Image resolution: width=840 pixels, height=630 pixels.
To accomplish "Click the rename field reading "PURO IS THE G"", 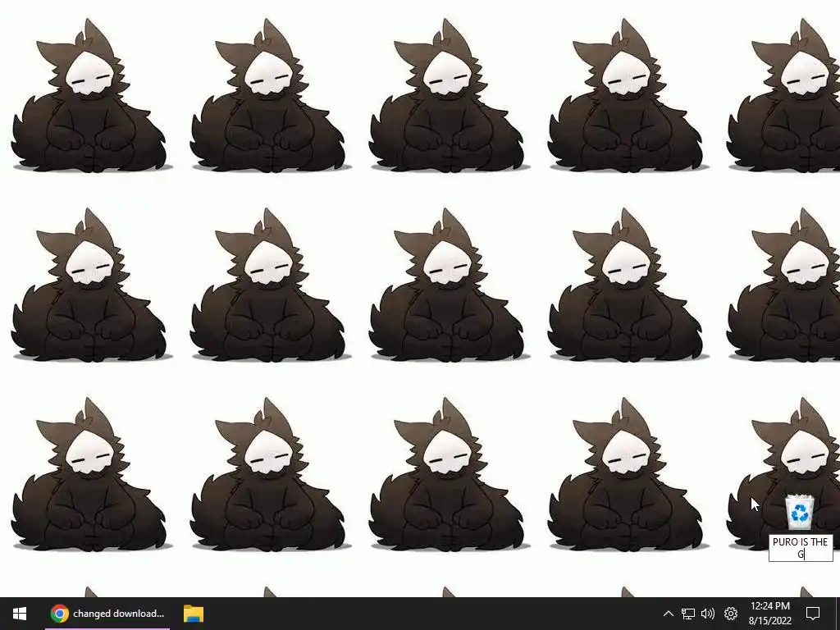I will 801,548.
